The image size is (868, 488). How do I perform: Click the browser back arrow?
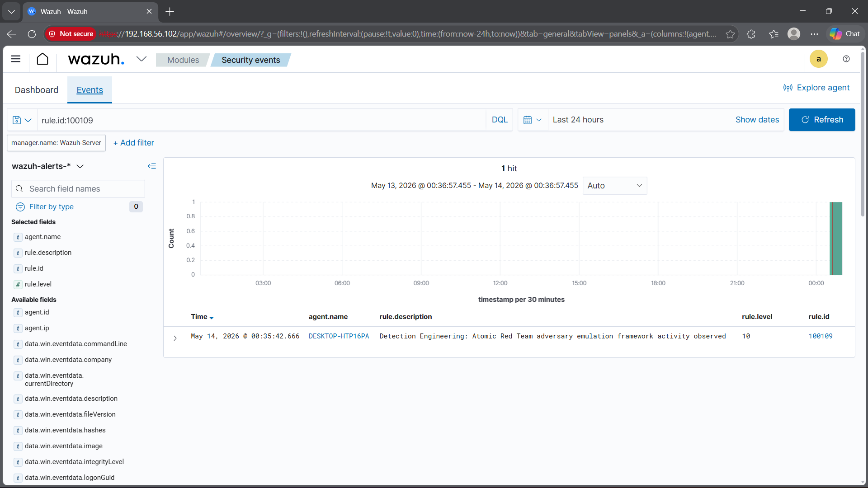12,34
